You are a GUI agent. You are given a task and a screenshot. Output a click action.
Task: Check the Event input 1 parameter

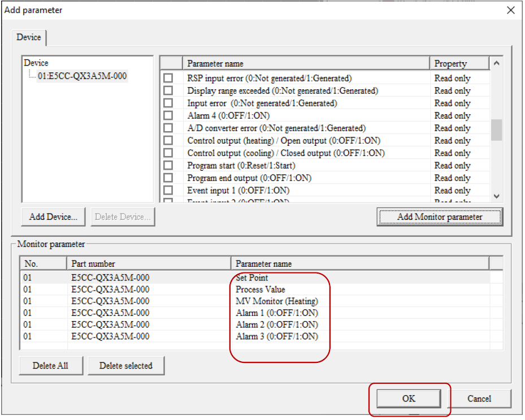pos(168,190)
